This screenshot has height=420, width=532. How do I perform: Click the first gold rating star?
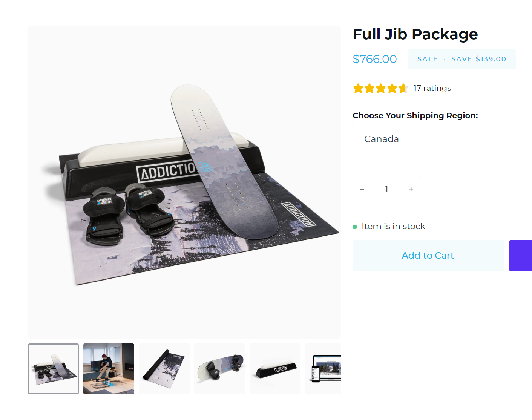[358, 89]
